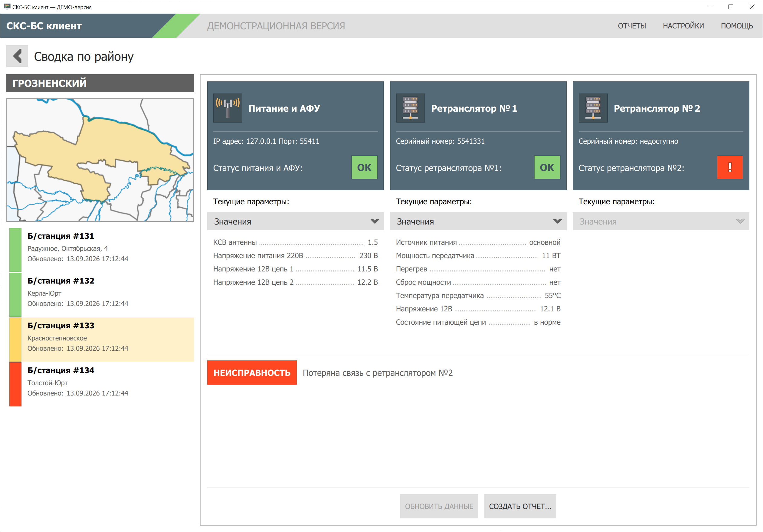Click the КСВ антенны 1.5 row
Screen dimensions: 763x532
click(296, 242)
